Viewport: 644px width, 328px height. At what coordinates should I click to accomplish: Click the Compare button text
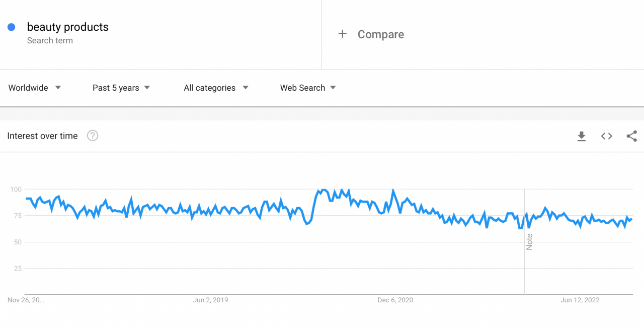(380, 34)
